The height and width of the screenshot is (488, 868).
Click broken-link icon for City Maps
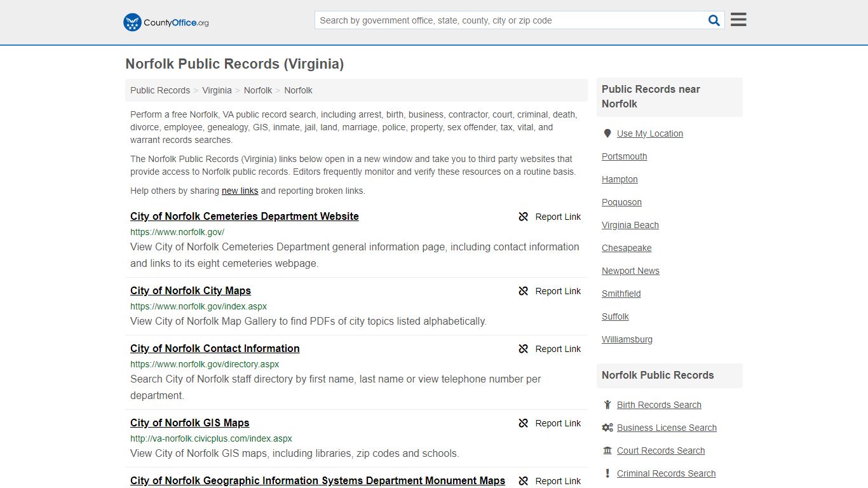524,291
